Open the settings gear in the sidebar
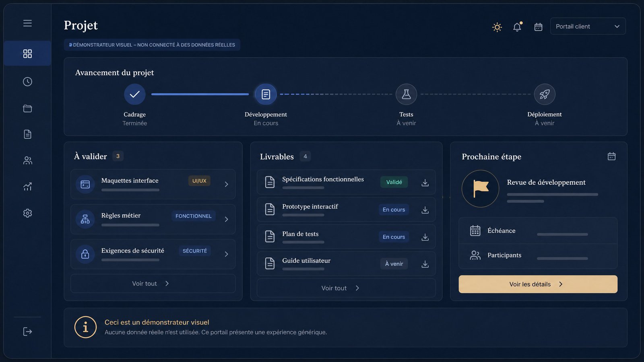644x362 pixels. coord(27,213)
